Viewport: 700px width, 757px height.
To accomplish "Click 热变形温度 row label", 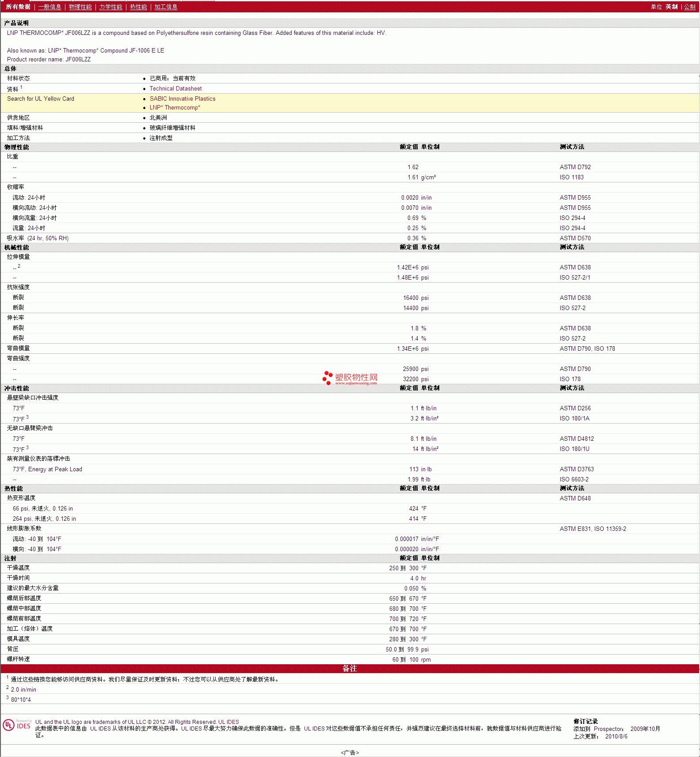I will (21, 498).
